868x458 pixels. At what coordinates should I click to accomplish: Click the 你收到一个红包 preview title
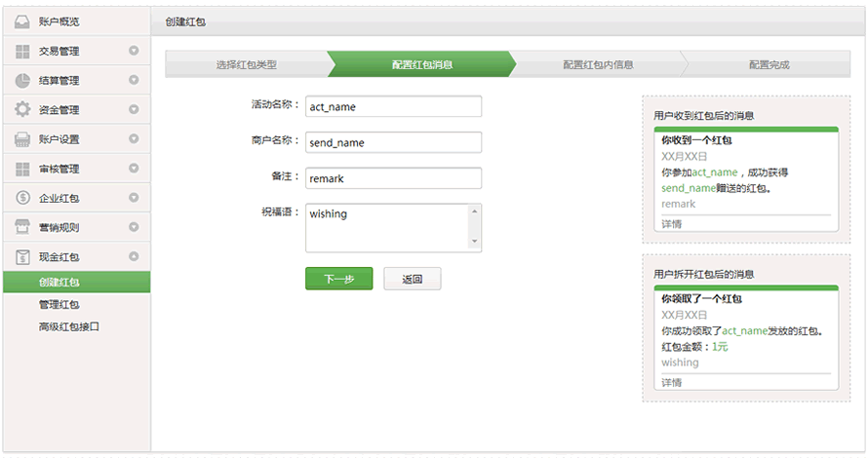tap(696, 140)
